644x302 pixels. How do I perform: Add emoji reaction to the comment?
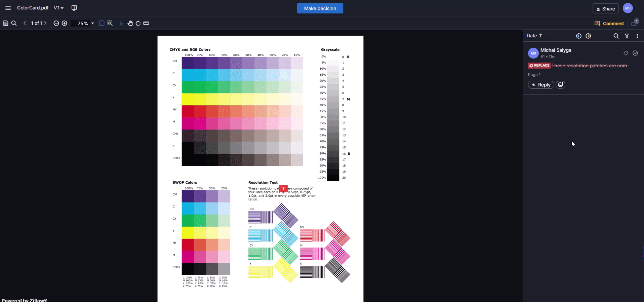click(x=560, y=85)
